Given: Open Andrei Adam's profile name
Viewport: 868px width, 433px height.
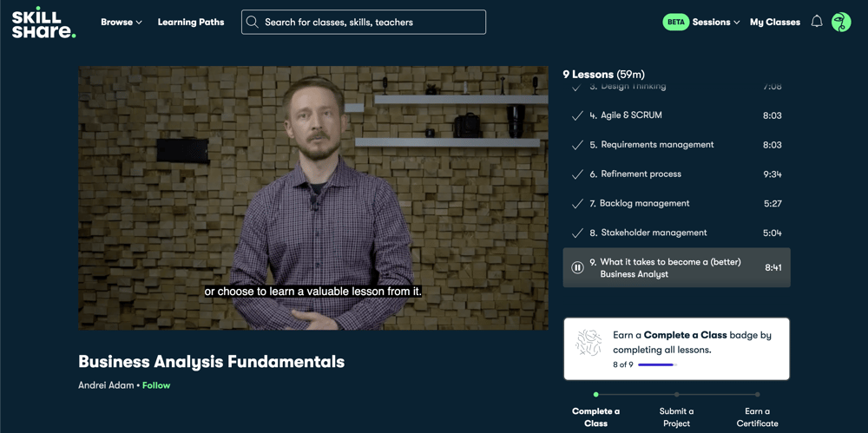Looking at the screenshot, I should [106, 384].
